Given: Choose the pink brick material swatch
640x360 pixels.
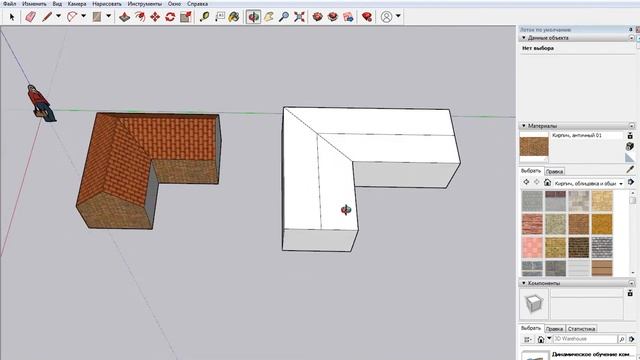Looking at the screenshot, I should point(532,248).
